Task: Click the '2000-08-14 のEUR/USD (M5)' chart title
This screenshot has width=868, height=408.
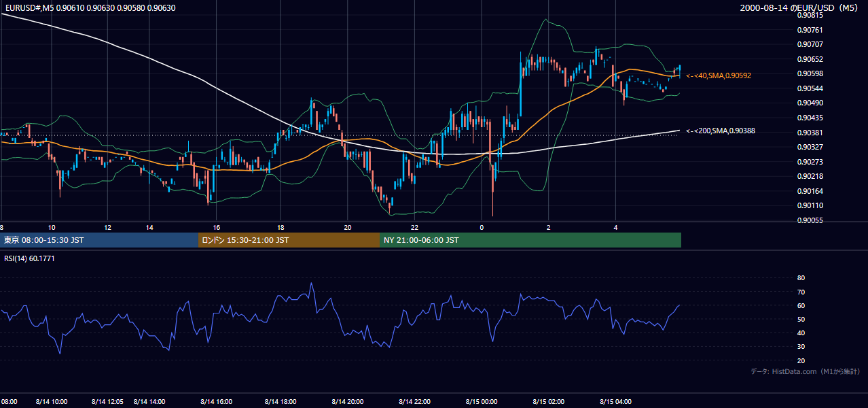Action: (799, 7)
